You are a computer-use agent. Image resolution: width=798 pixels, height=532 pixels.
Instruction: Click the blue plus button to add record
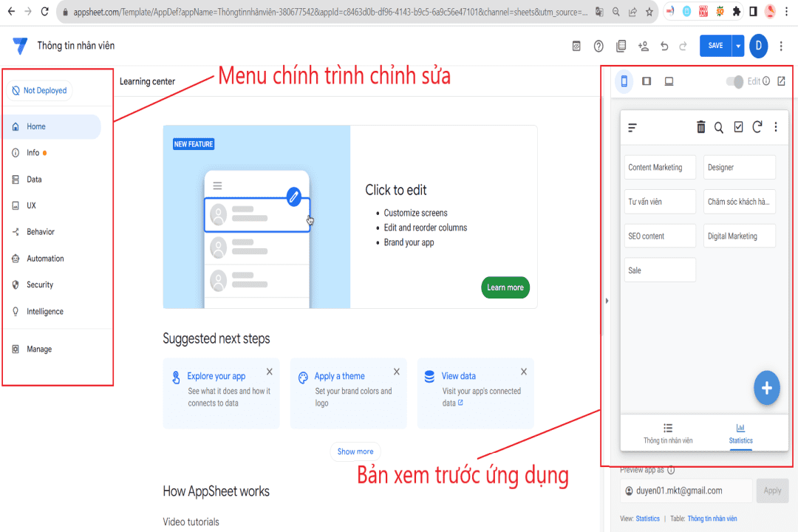[766, 388]
